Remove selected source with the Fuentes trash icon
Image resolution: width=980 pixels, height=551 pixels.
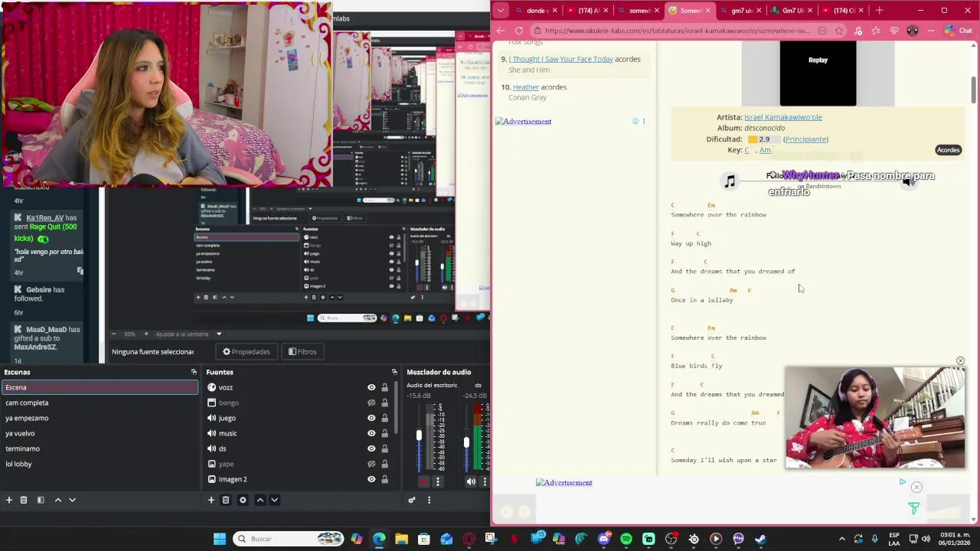pos(226,500)
